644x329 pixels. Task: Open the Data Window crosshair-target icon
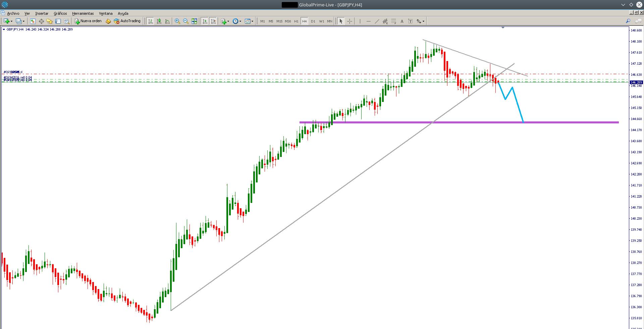point(41,21)
